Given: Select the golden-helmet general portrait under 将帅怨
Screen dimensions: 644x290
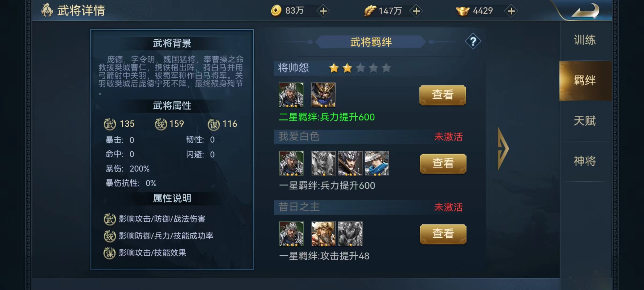Looking at the screenshot, I should pyautogui.click(x=323, y=95).
